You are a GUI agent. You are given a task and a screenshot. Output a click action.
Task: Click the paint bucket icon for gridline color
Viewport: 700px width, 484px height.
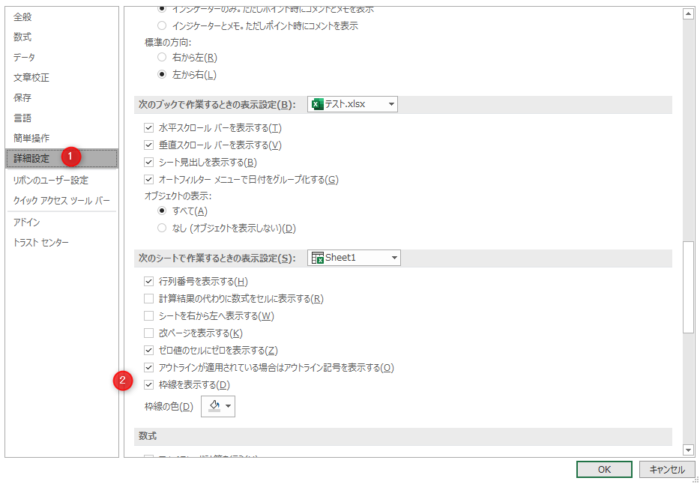tap(214, 405)
